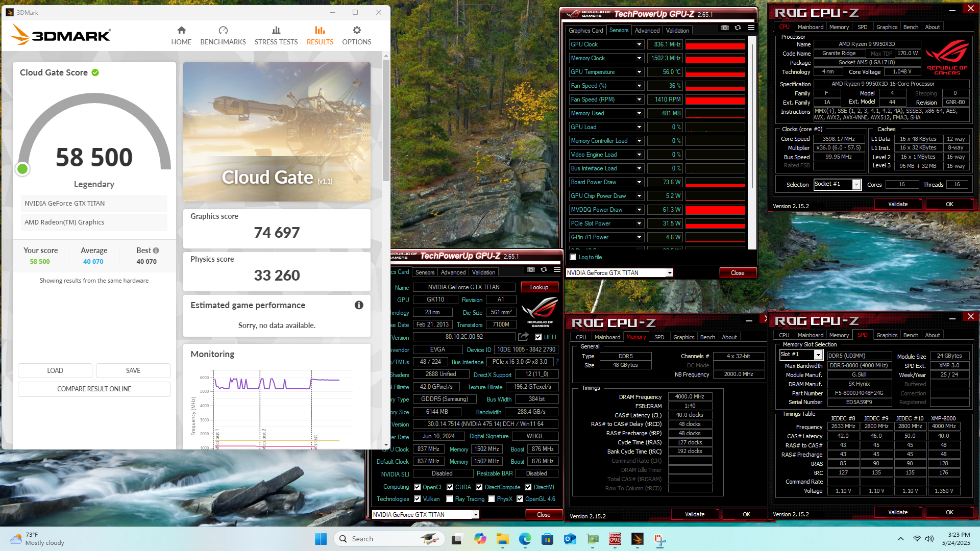Image resolution: width=980 pixels, height=551 pixels.
Task: Click COMPARE RESULT ONLINE button
Action: tap(94, 389)
